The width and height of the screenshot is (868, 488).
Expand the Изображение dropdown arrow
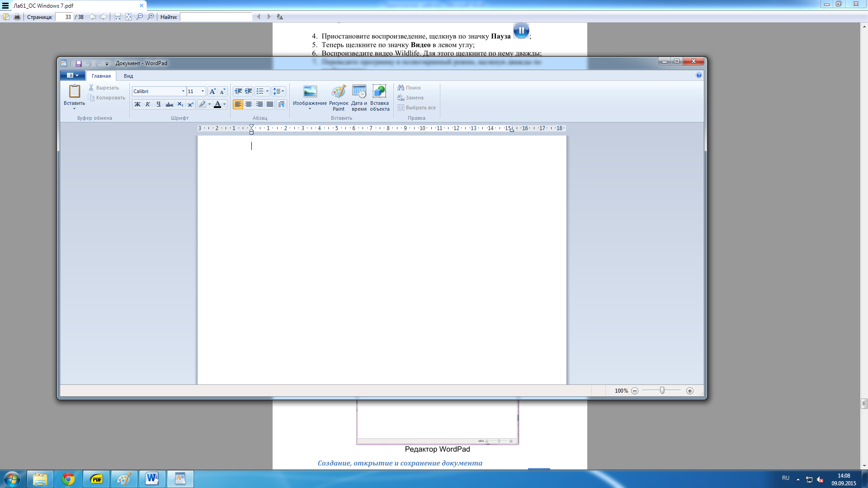pos(310,109)
